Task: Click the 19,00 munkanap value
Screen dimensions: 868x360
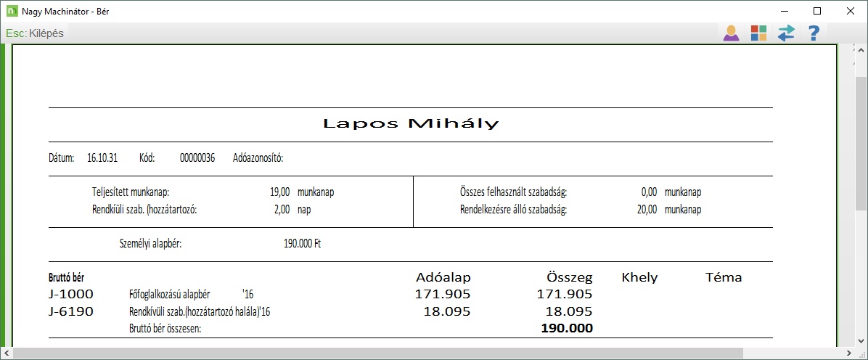Action: [302, 193]
